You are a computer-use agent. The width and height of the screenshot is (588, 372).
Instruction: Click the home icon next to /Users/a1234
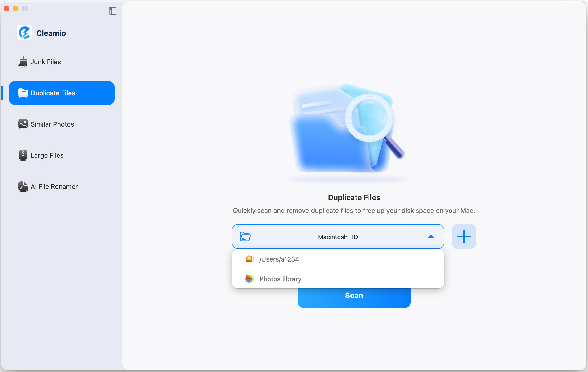coord(248,259)
